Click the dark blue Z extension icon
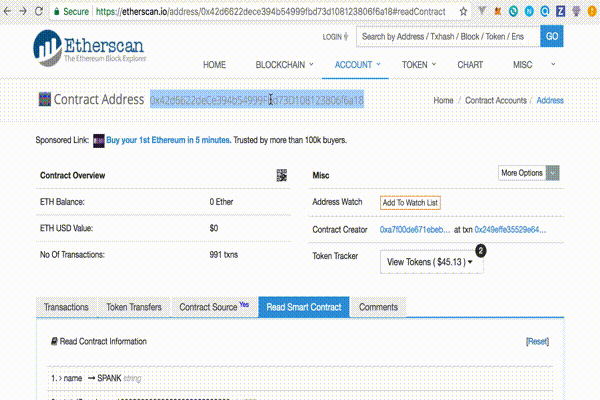Viewport: 600px width, 400px height. (560, 11)
